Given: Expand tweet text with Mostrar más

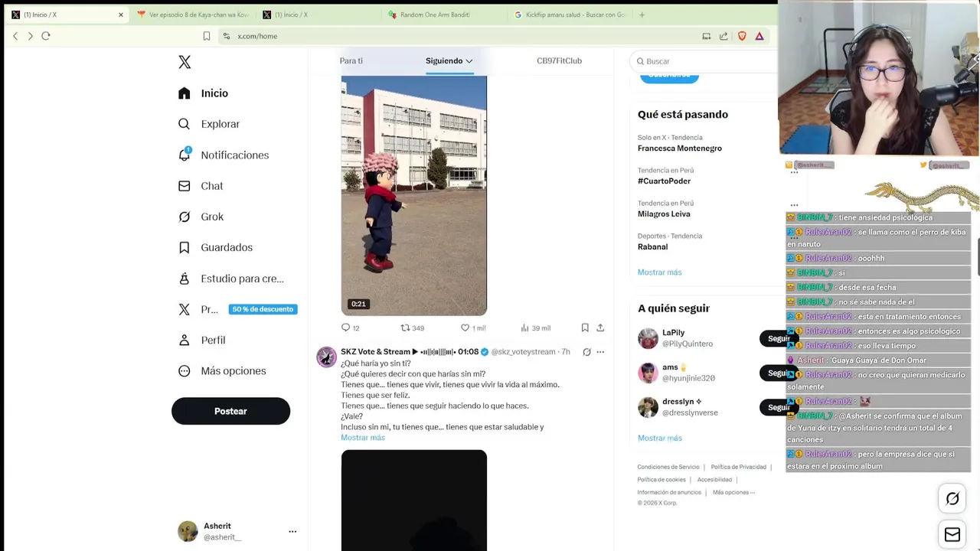Looking at the screenshot, I should 363,438.
